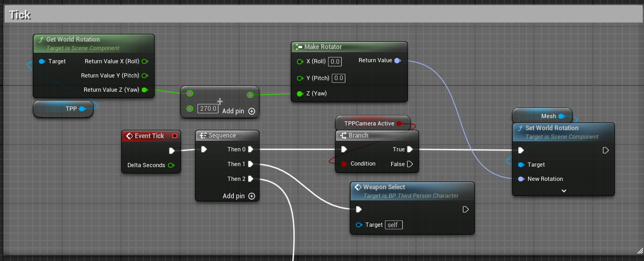
Task: Click the Branch Condition input pin
Action: (344, 164)
